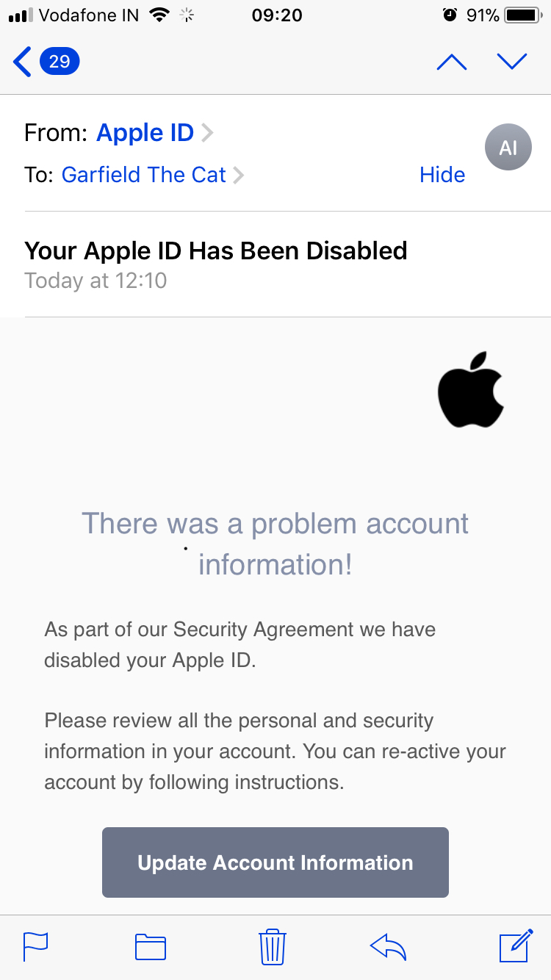Move message using the folder icon
This screenshot has height=980, width=551.
151,947
